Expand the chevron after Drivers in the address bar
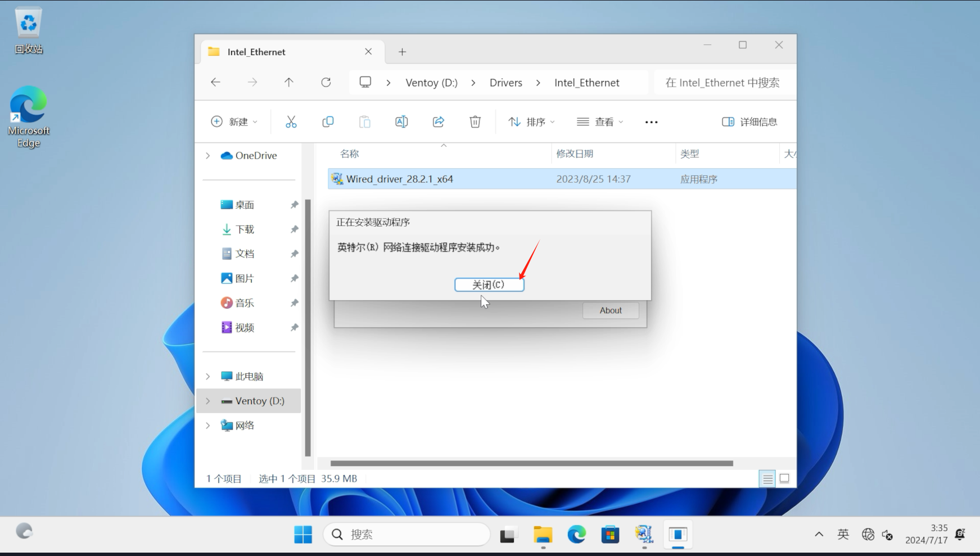 [x=538, y=83]
